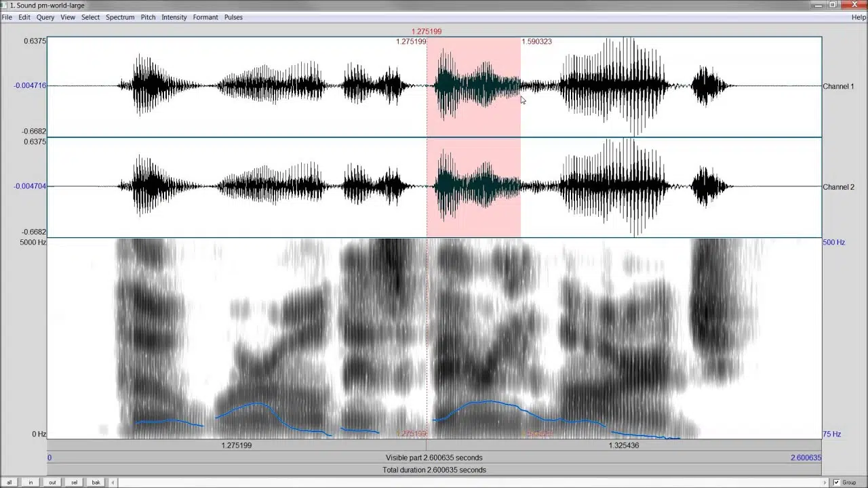Click the right scroll arrow of bottom scrollbar
The height and width of the screenshot is (488, 868).
[825, 483]
